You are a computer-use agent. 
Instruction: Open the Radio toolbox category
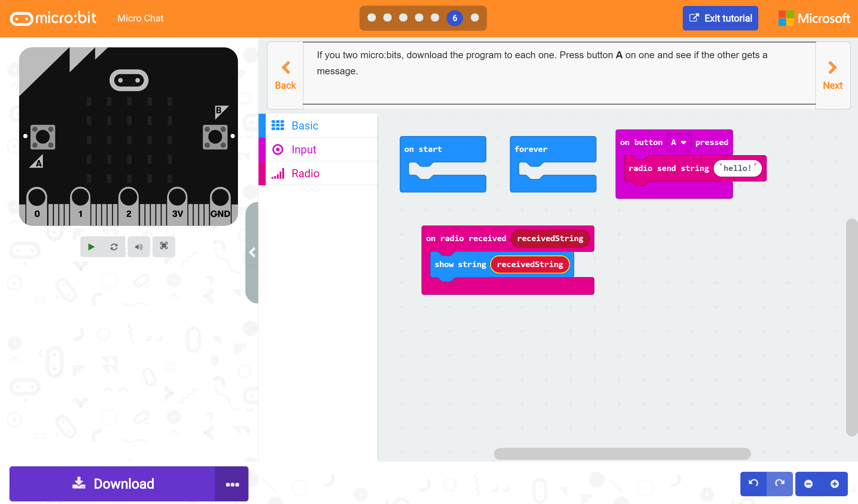point(305,173)
